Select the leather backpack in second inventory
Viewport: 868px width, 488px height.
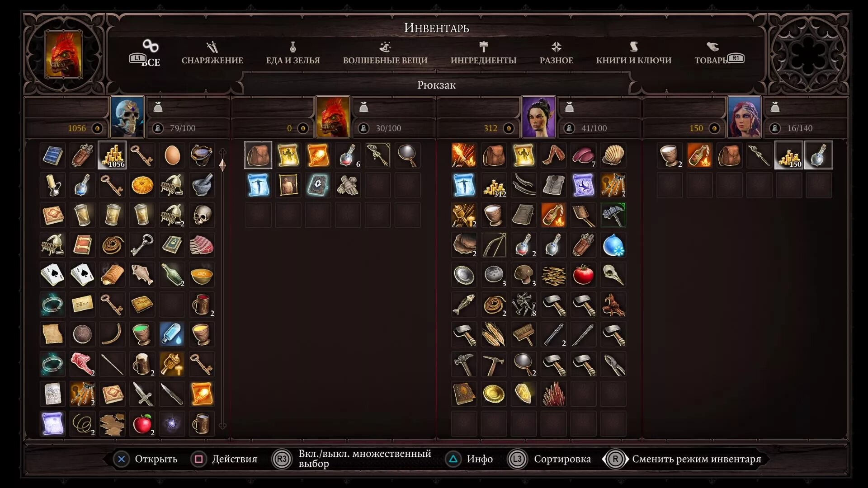click(258, 155)
